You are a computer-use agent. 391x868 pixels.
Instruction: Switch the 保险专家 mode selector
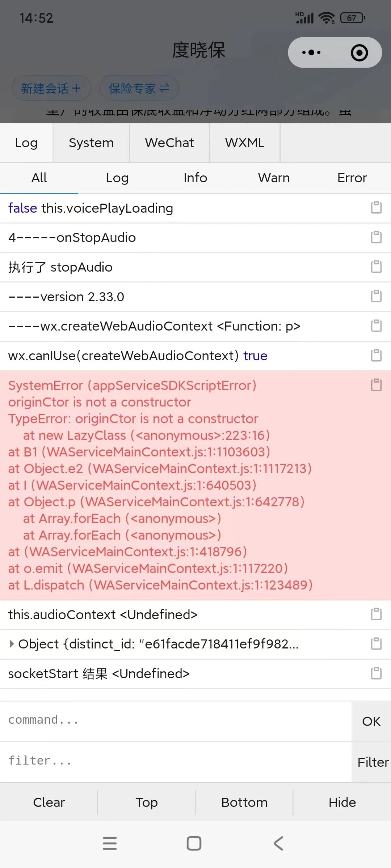point(139,88)
